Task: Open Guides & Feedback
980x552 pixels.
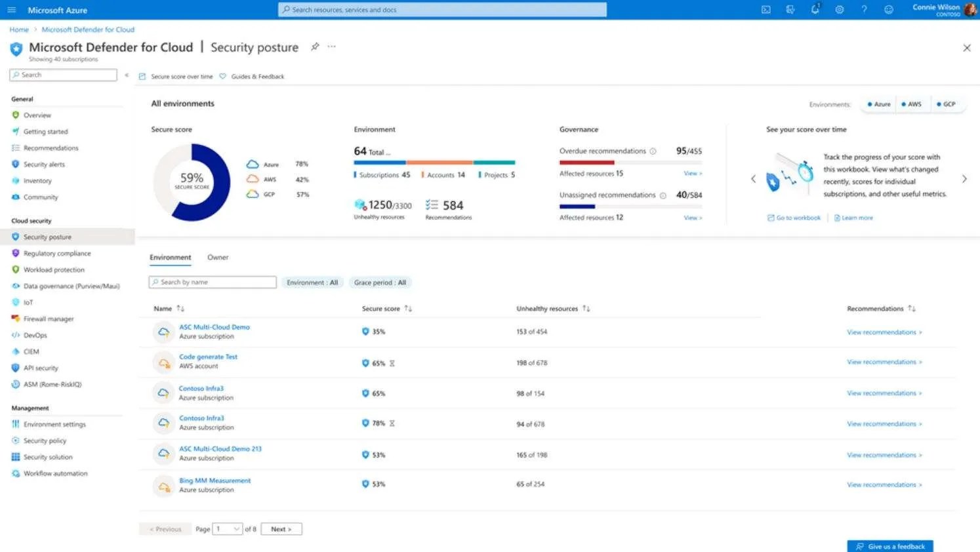Action: [x=252, y=77]
